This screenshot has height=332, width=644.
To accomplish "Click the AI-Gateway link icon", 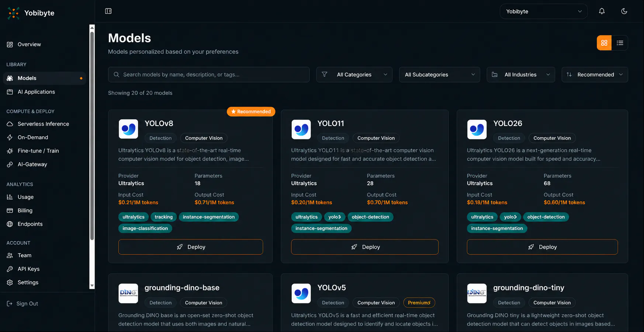I will point(10,164).
